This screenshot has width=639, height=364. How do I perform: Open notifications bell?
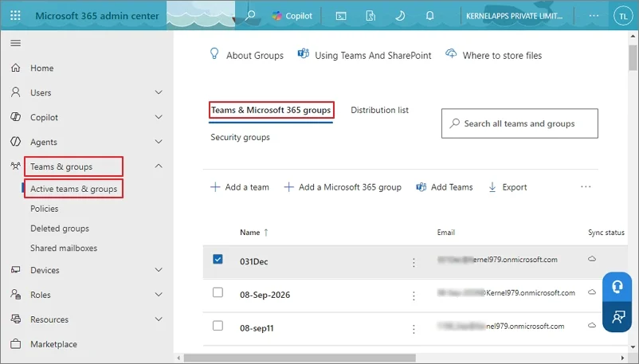click(x=429, y=16)
